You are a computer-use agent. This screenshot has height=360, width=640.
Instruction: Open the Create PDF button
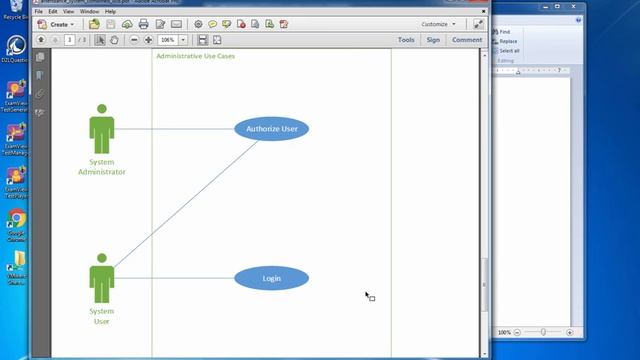56,24
